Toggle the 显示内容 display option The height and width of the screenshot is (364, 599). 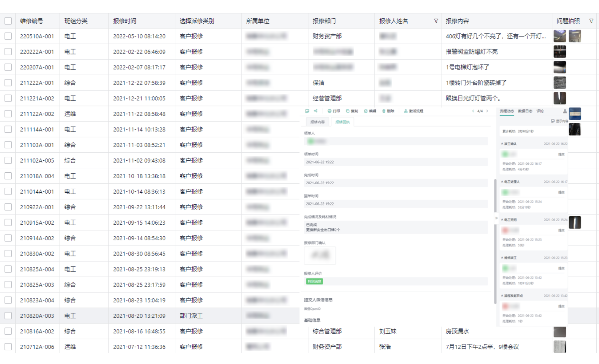click(x=560, y=121)
